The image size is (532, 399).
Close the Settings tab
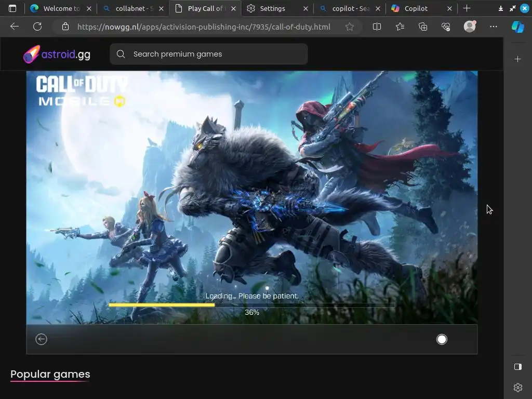pos(305,9)
